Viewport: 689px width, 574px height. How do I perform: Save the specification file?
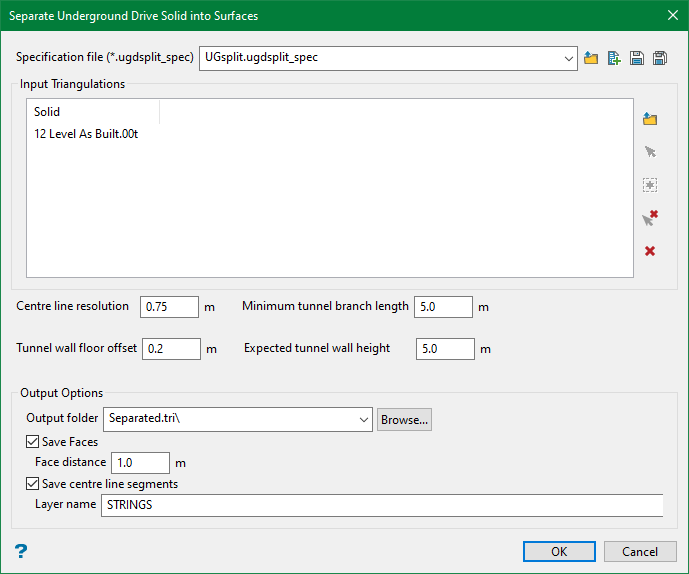637,58
